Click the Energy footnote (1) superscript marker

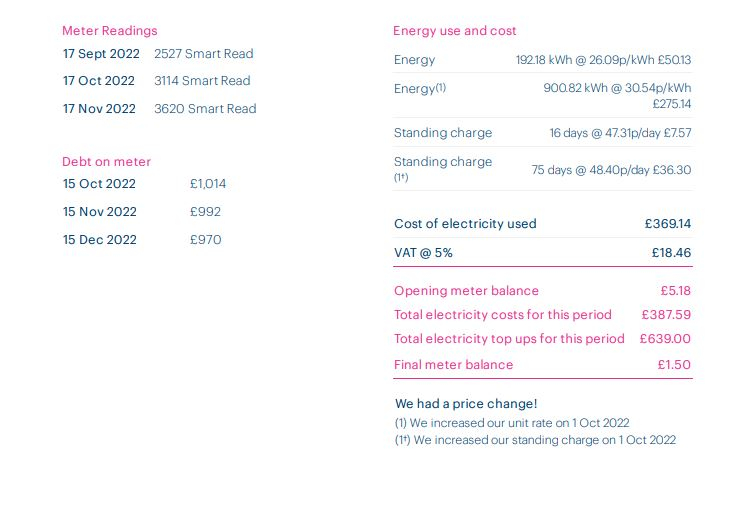click(x=441, y=87)
